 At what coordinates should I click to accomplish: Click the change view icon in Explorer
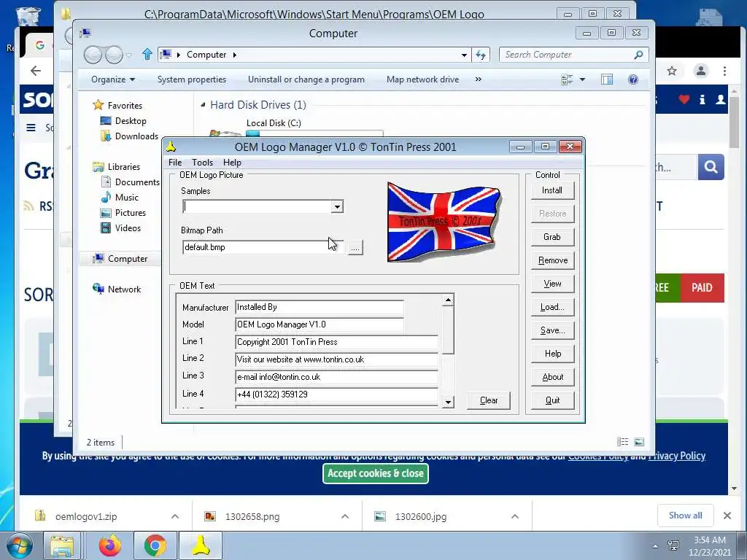(567, 79)
